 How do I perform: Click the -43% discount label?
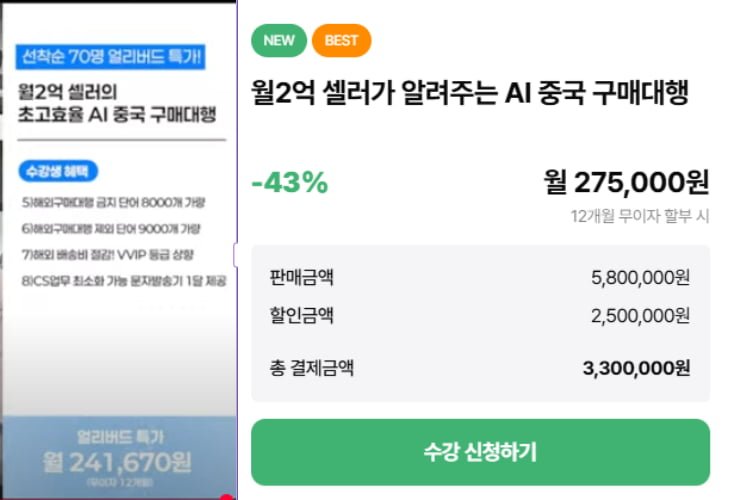pos(290,182)
